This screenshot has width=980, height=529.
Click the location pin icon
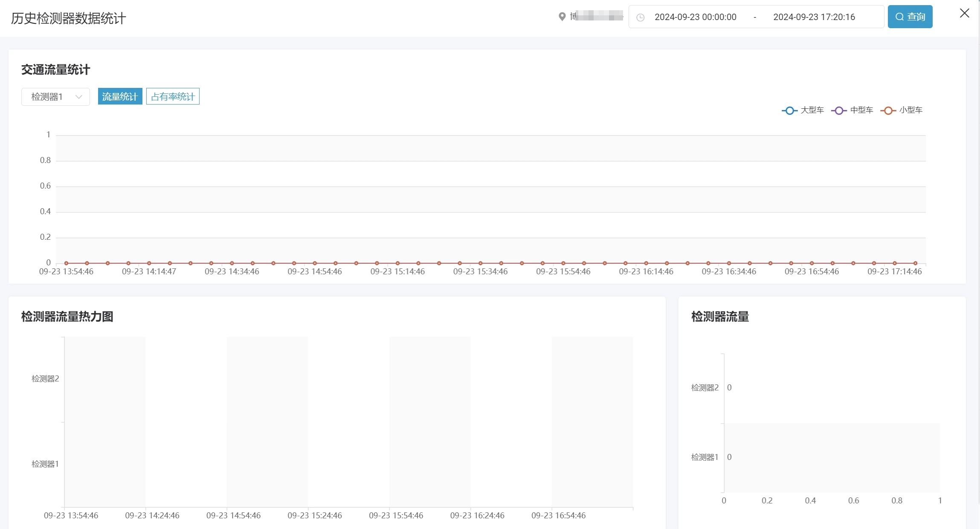(x=562, y=17)
